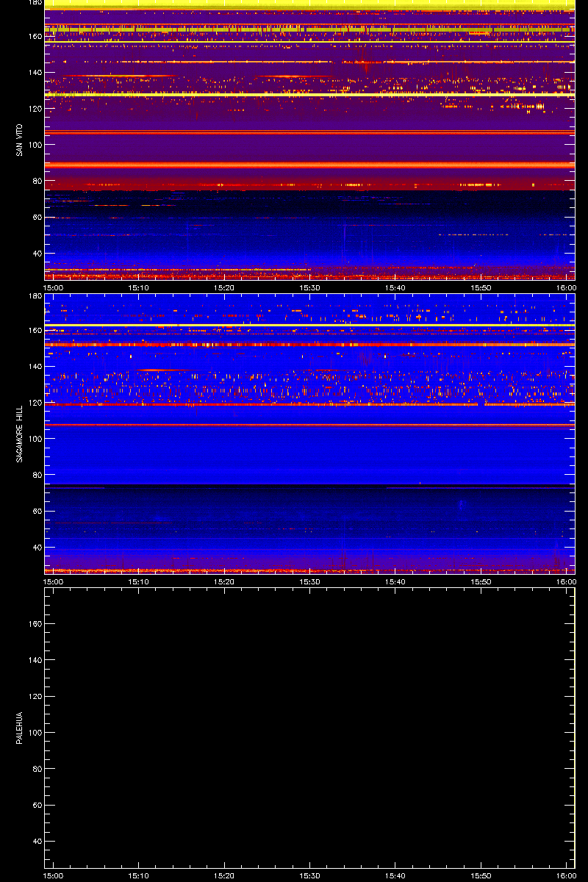
Task: Click 100 label on Palehua axis
Action: click(34, 733)
